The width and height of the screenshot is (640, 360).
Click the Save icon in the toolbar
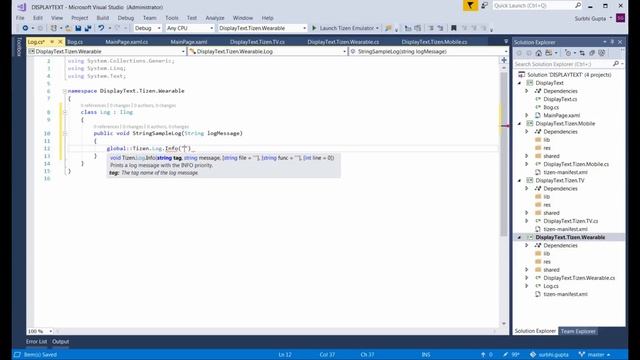(78, 28)
